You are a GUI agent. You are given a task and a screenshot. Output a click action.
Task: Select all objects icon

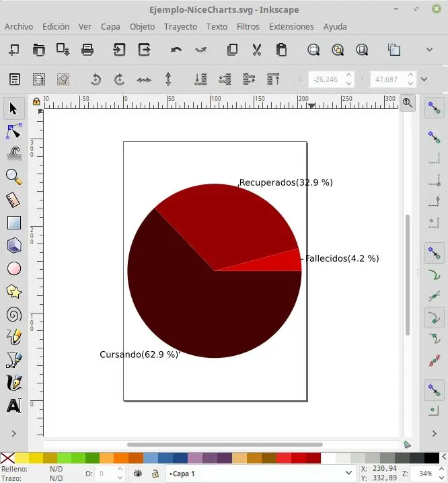[x=15, y=79]
